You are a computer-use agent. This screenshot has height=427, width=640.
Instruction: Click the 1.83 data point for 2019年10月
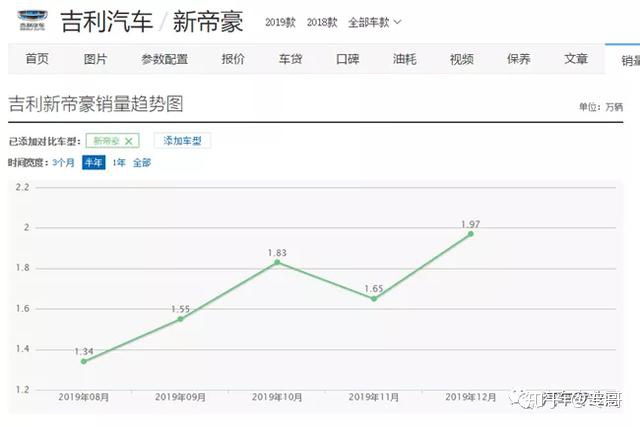pyautogui.click(x=277, y=262)
